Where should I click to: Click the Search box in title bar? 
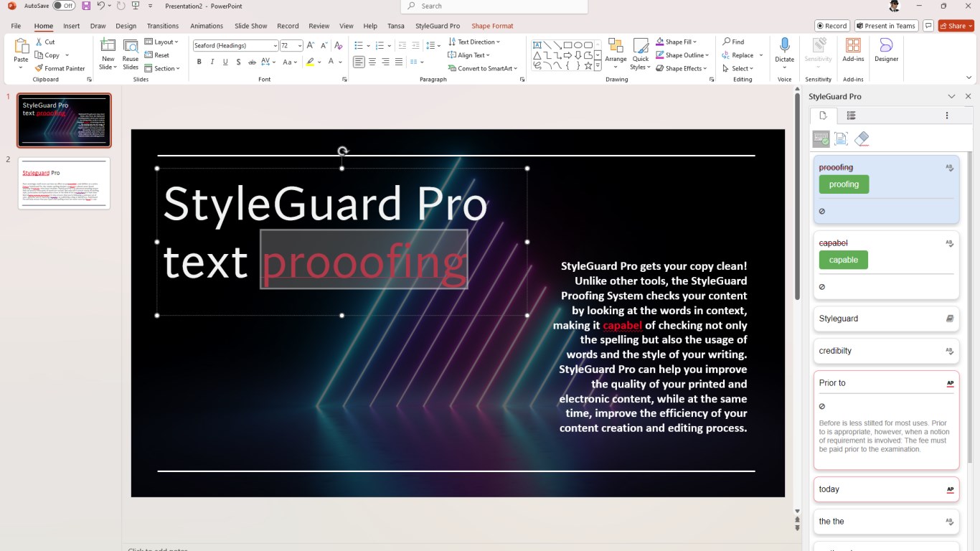tap(494, 6)
